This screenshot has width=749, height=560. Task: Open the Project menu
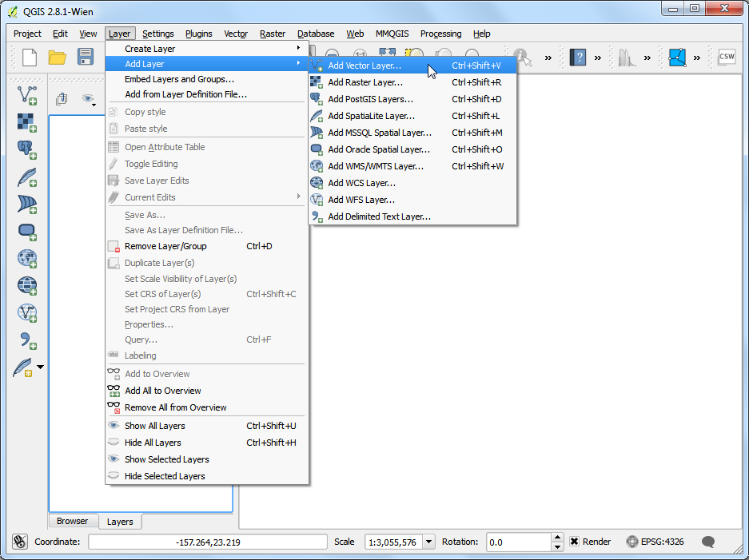[x=27, y=34]
